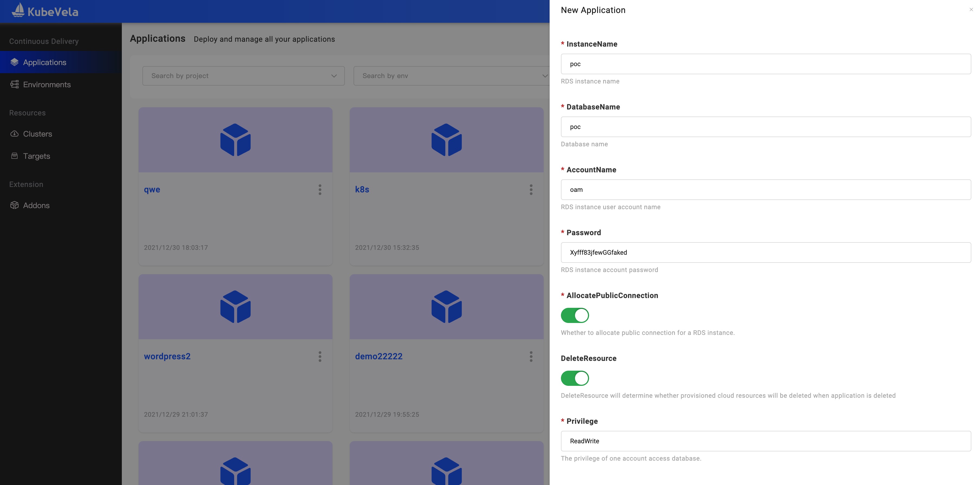Open the k8s application link

pos(362,190)
